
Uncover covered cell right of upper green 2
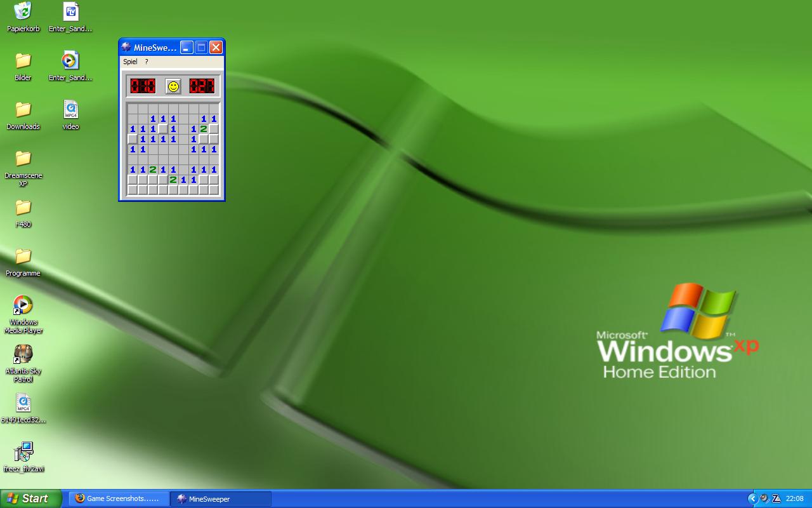[x=214, y=129]
